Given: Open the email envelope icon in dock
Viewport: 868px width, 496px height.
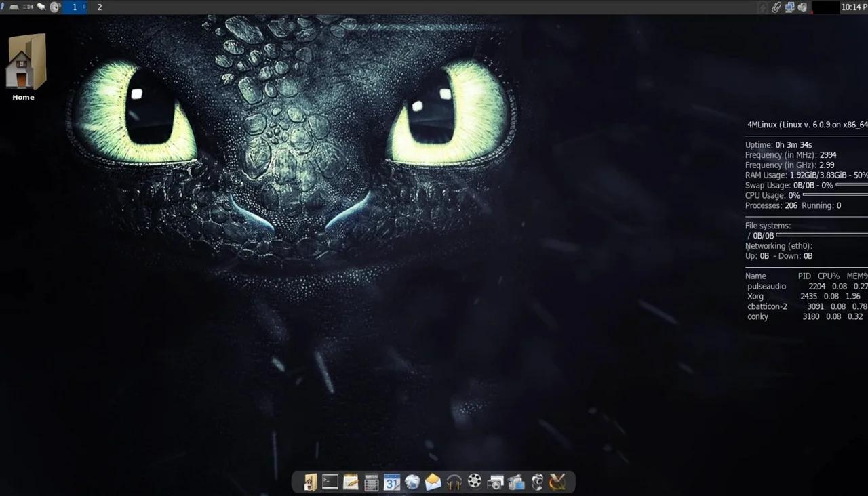Looking at the screenshot, I should click(x=433, y=482).
